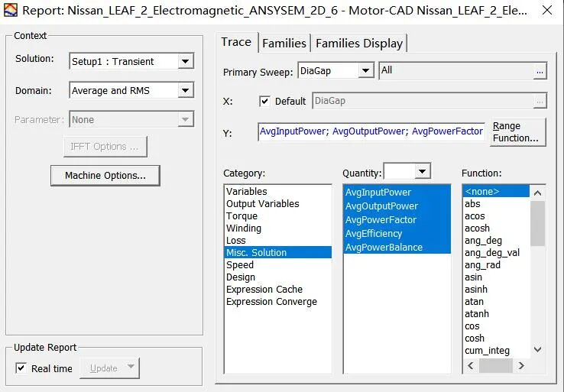Select the acosh function
The height and width of the screenshot is (392, 564).
tap(496, 228)
